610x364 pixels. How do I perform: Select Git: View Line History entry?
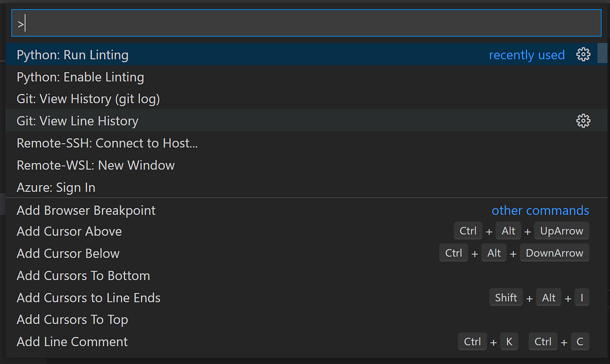click(x=77, y=121)
